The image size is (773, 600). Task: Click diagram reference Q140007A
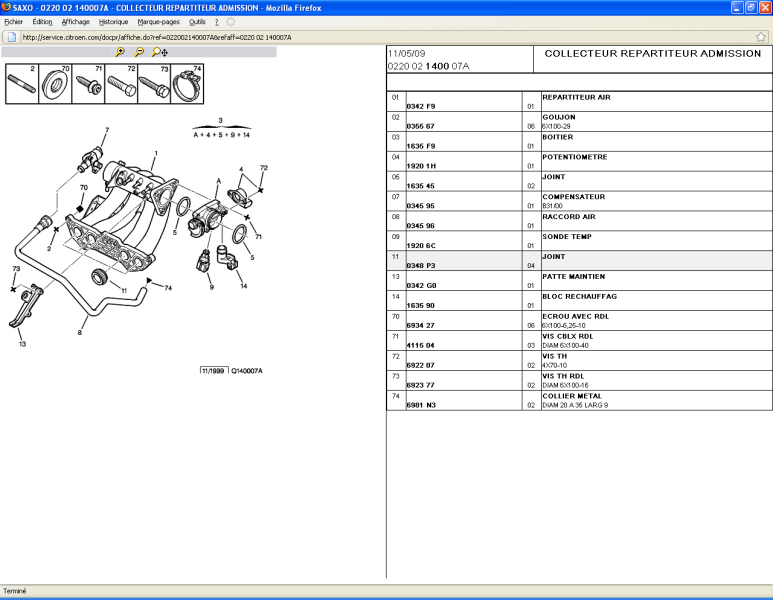(x=247, y=371)
